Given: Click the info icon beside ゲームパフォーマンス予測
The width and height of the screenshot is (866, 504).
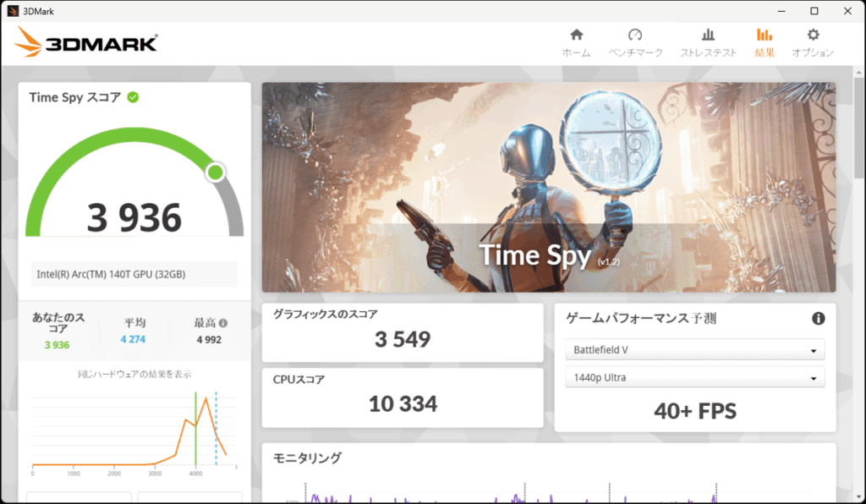Looking at the screenshot, I should [x=818, y=319].
